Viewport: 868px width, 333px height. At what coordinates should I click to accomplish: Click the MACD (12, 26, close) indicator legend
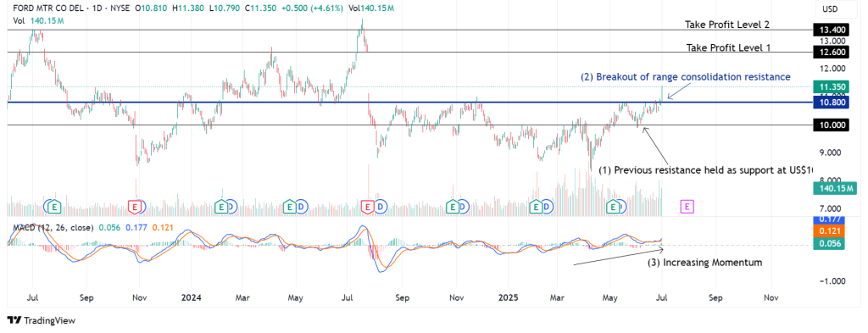[53, 227]
